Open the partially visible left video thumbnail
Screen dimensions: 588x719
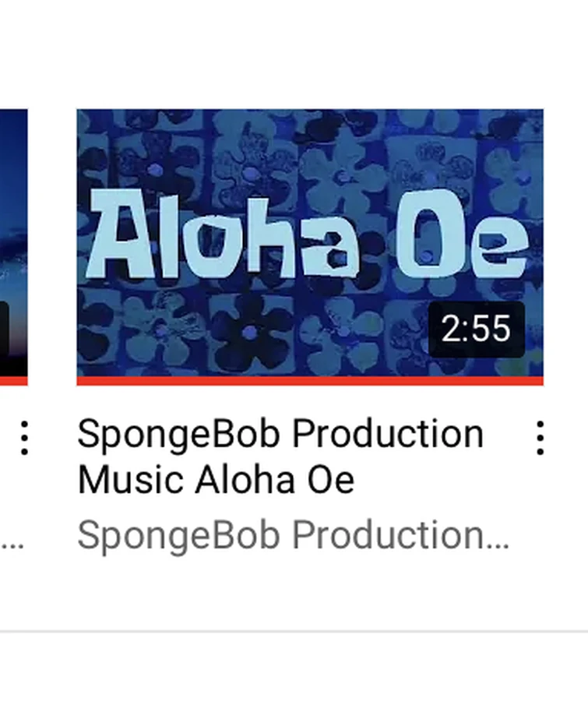[14, 243]
